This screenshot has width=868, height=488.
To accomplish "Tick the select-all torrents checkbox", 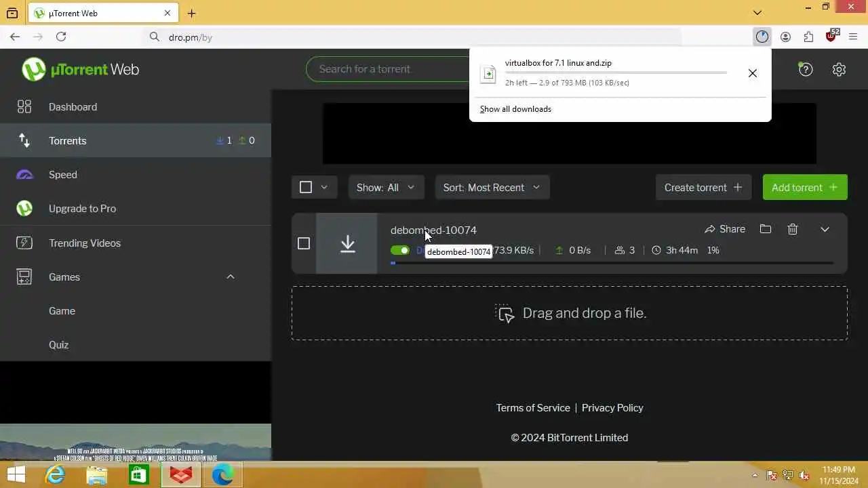I will 306,188.
